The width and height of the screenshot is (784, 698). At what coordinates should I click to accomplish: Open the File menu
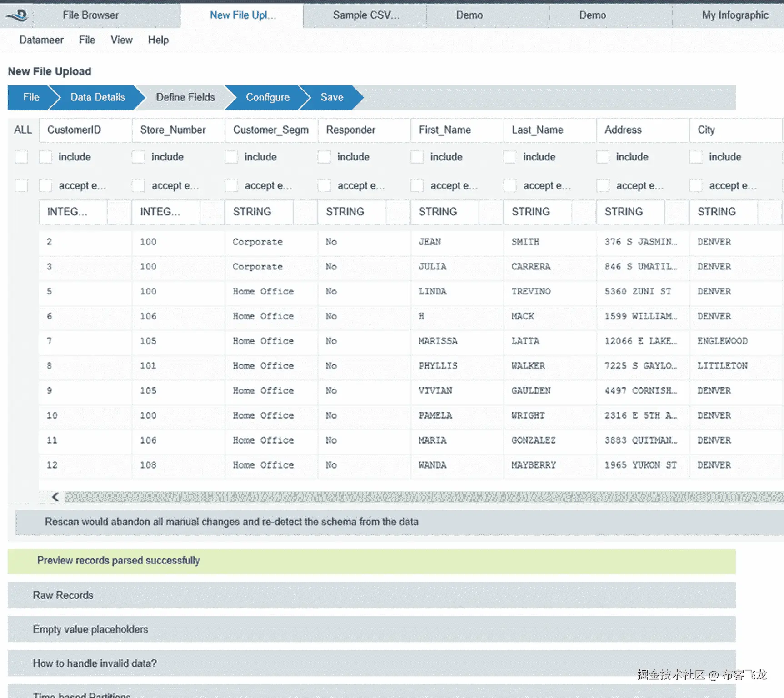pyautogui.click(x=87, y=40)
